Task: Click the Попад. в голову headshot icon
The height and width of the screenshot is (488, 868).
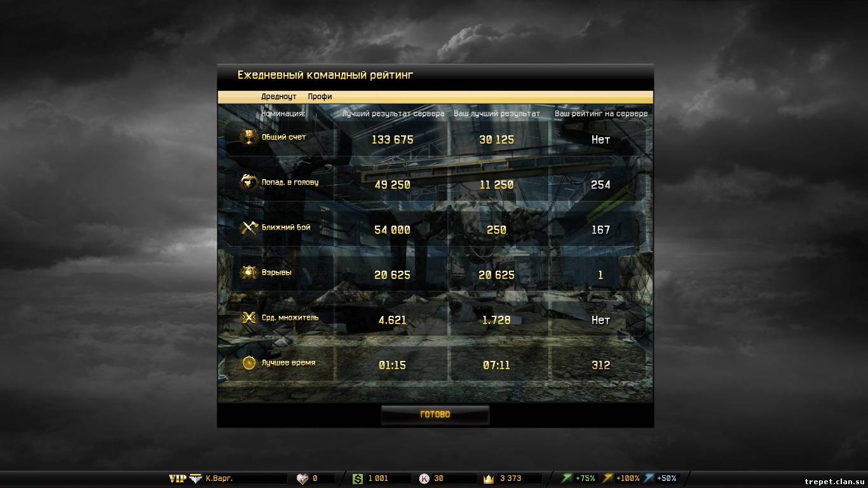Action: [249, 182]
